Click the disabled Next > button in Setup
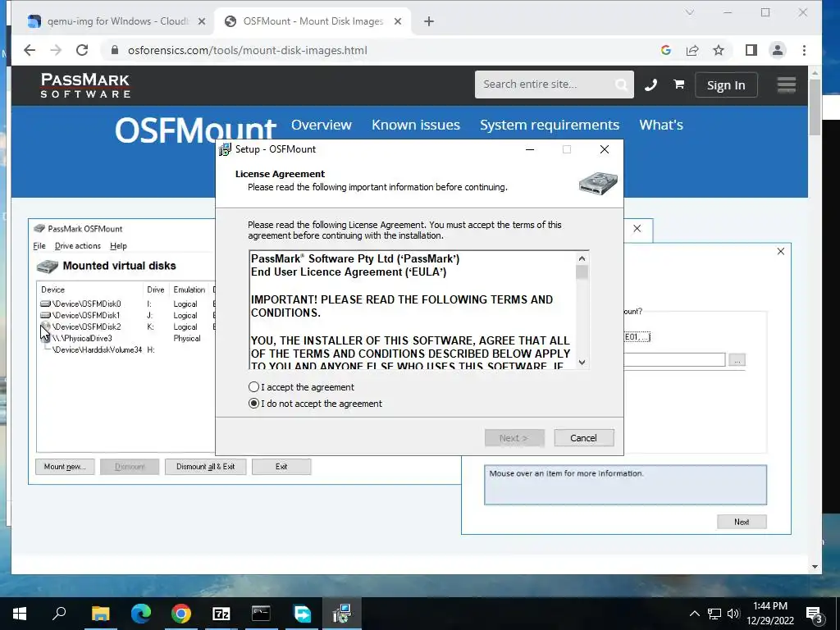The image size is (840, 630). pos(514,438)
